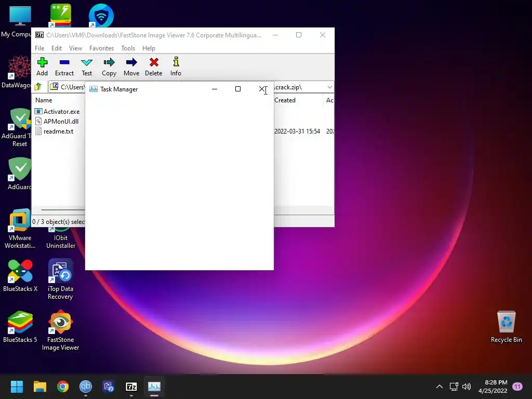This screenshot has width=532, height=399.
Task: Select the DataWagon desktop icon
Action: tap(16, 72)
